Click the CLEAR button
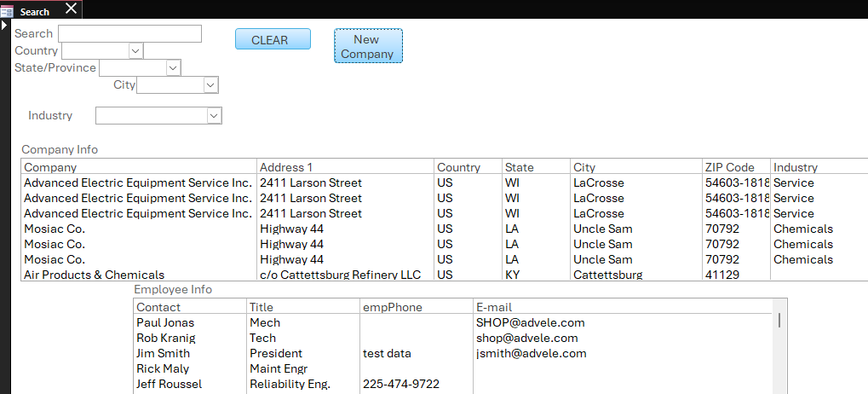Image resolution: width=868 pixels, height=394 pixels. 273,39
